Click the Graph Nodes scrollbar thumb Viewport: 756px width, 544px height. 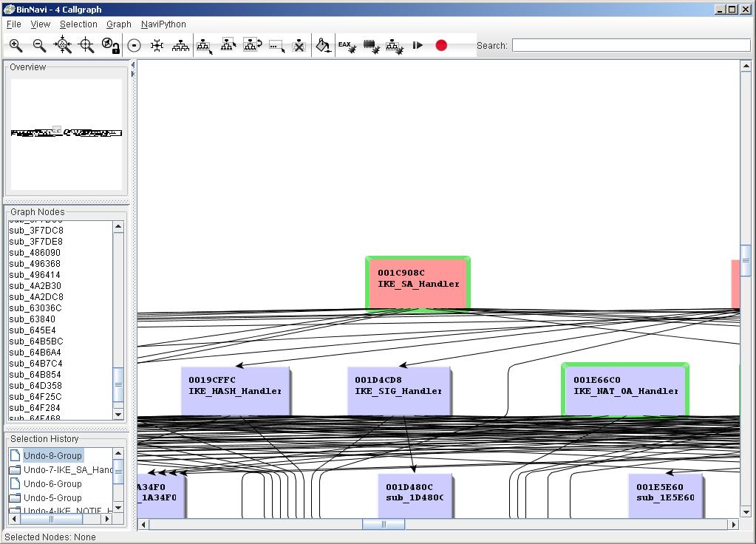(118, 384)
